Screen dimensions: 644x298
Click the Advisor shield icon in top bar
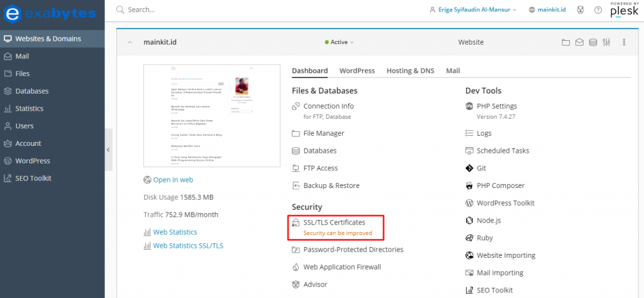(580, 10)
